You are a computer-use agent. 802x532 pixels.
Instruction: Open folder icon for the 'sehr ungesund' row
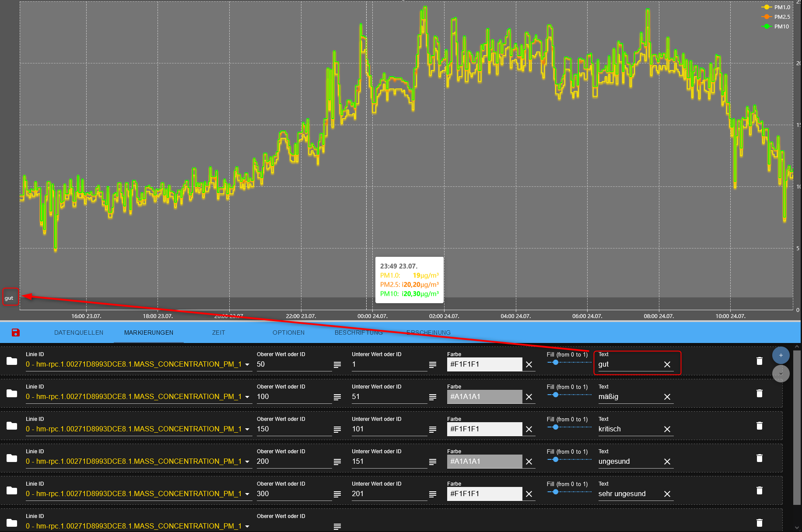[x=12, y=490]
